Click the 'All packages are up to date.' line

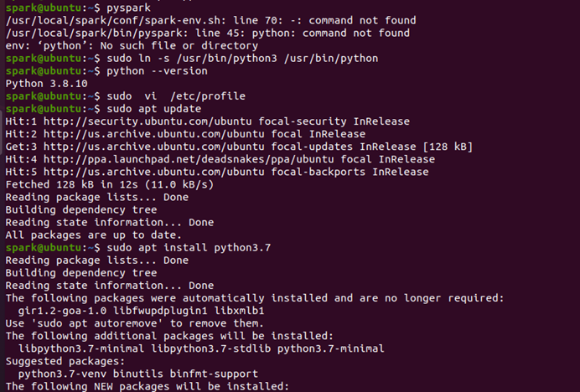tap(94, 235)
